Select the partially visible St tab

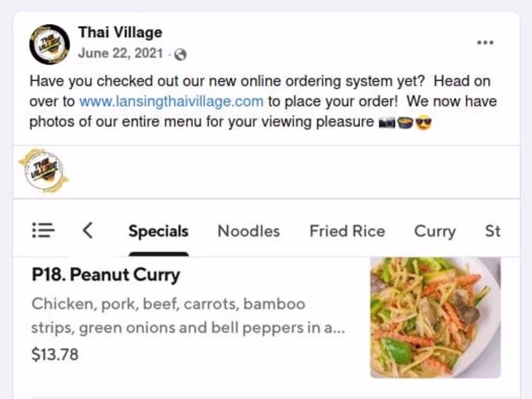492,231
